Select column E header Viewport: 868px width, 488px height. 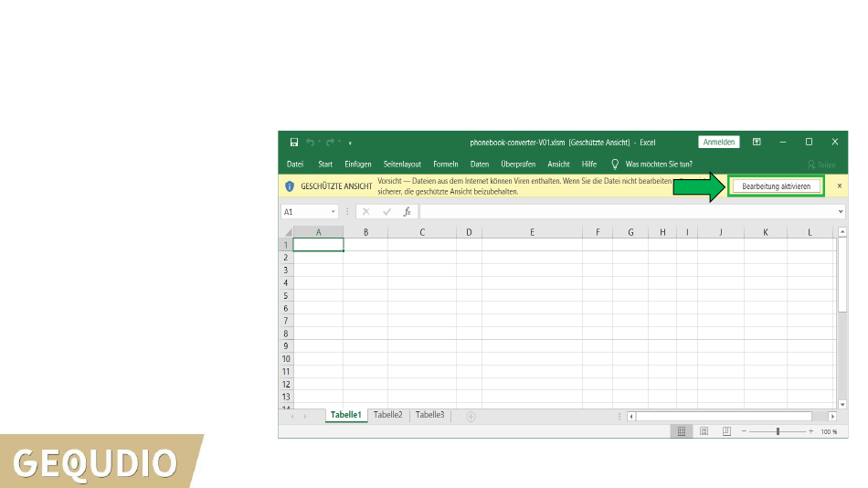click(532, 232)
